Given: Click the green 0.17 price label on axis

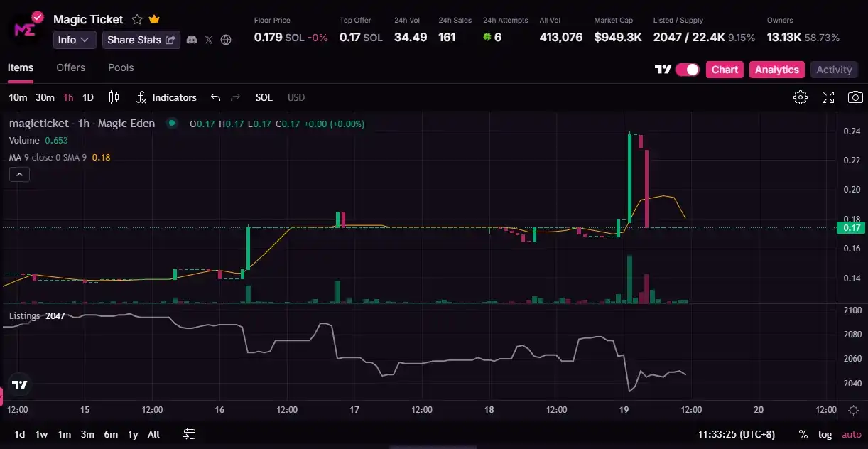Looking at the screenshot, I should [851, 228].
